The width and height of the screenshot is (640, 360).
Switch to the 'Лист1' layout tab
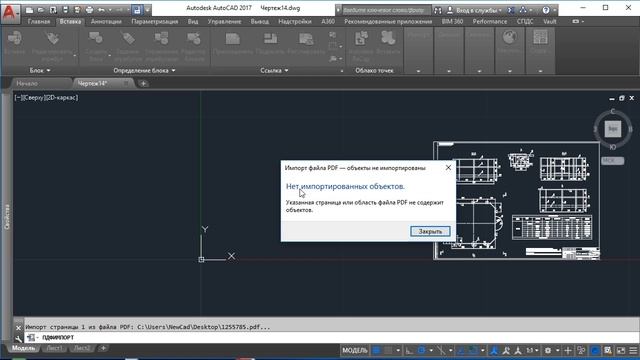coord(54,348)
